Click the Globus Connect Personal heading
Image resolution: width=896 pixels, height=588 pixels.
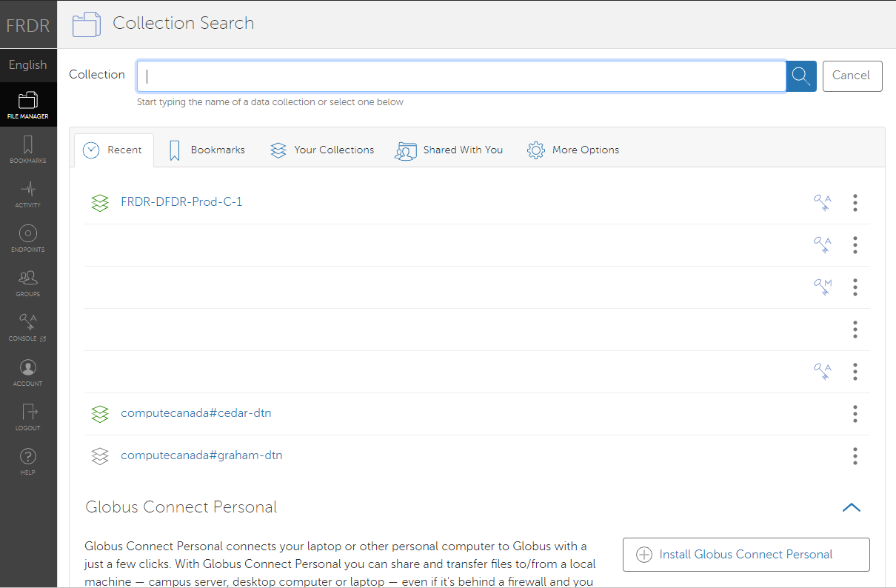point(181,507)
